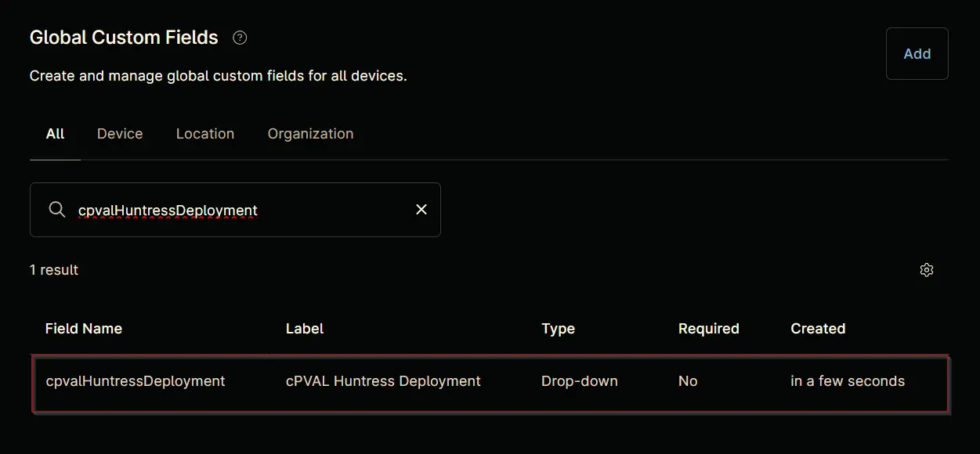Open table settings gear icon
This screenshot has width=980, height=454.
[927, 270]
